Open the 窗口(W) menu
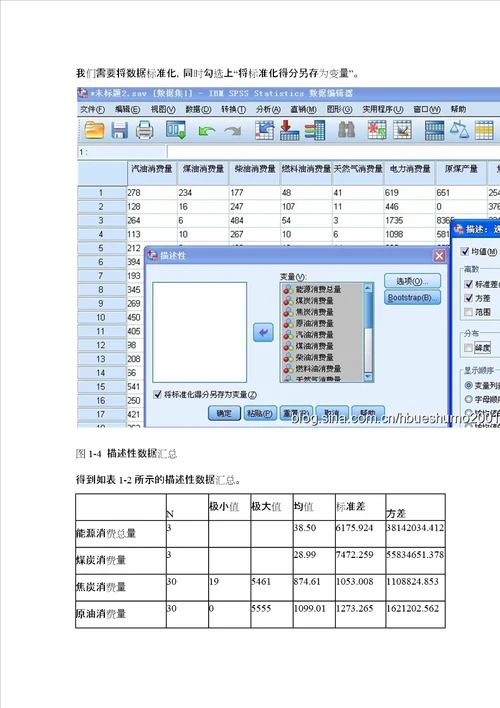The height and width of the screenshot is (708, 500). [x=427, y=109]
